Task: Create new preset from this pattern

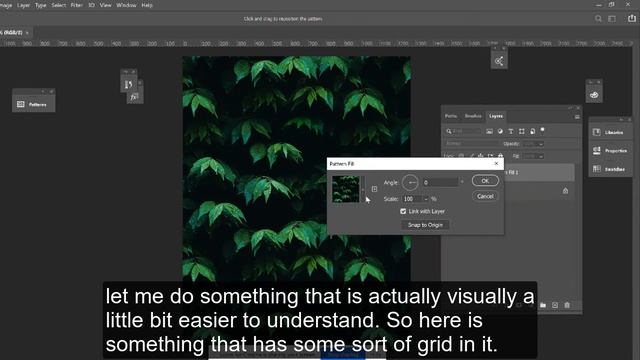Action: coord(374,189)
